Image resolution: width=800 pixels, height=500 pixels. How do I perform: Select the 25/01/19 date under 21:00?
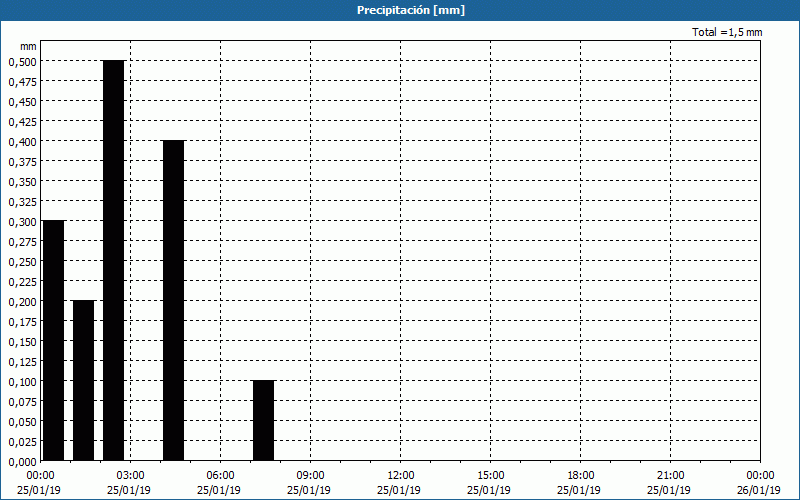click(669, 490)
